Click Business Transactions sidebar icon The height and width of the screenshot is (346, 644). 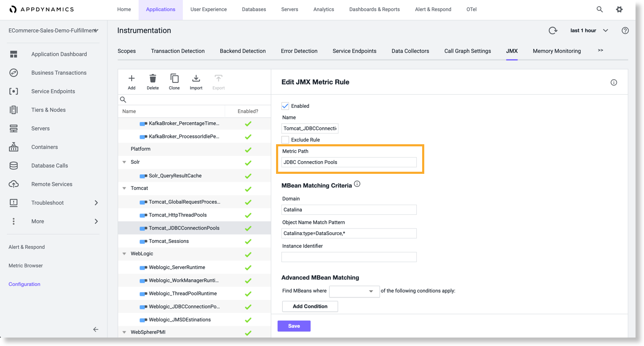pyautogui.click(x=14, y=73)
